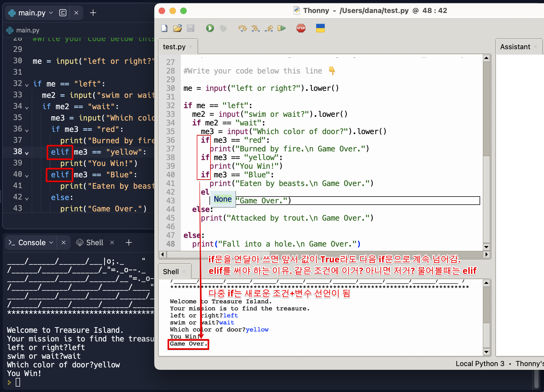This screenshot has width=544, height=392.
Task: Select the main.py tab in Replit
Action: pyautogui.click(x=32, y=13)
